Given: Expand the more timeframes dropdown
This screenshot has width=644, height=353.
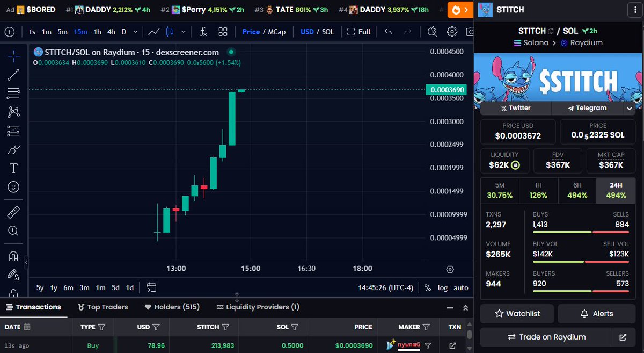Looking at the screenshot, I should point(135,32).
